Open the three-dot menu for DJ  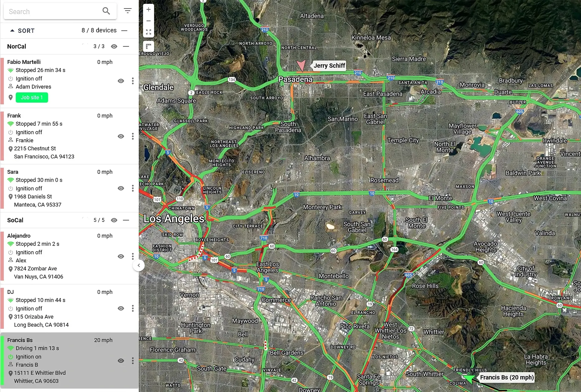pyautogui.click(x=133, y=308)
